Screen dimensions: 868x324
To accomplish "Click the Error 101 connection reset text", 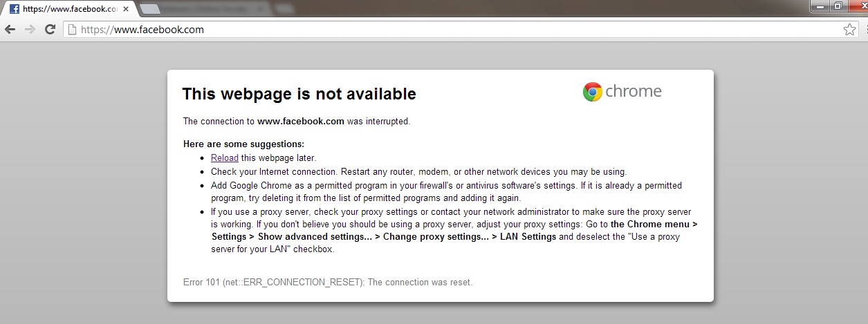I will pos(328,283).
